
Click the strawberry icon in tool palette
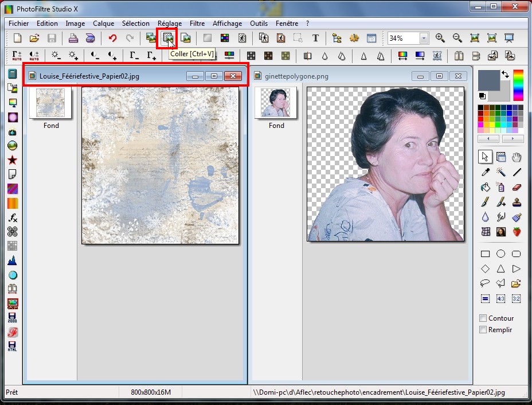coord(517,232)
